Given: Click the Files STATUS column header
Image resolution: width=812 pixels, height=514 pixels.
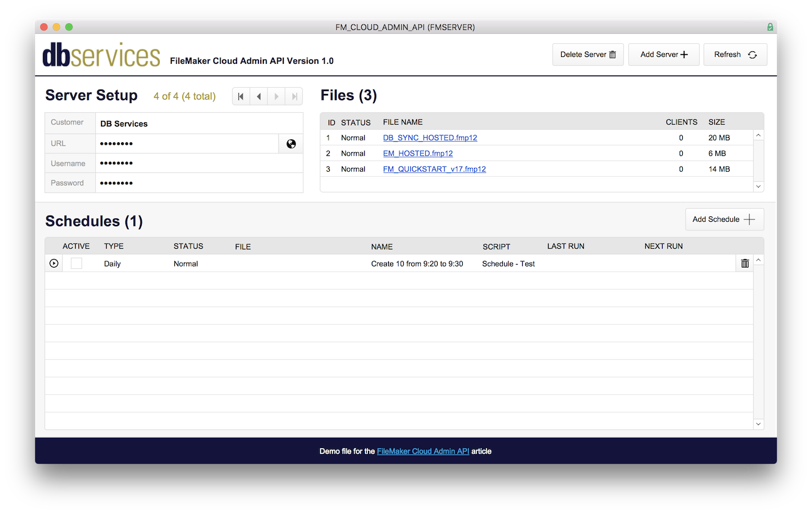Looking at the screenshot, I should [356, 122].
